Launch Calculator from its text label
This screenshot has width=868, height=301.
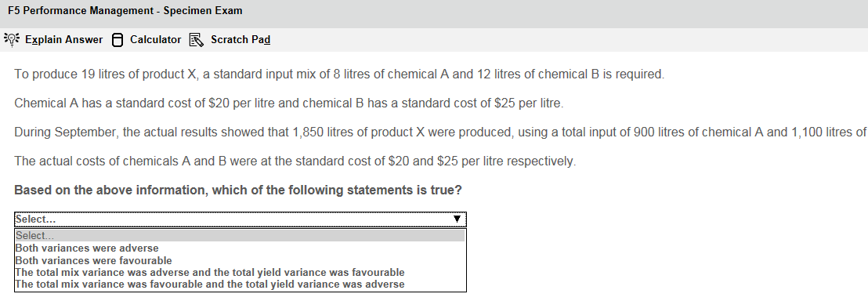click(x=156, y=40)
